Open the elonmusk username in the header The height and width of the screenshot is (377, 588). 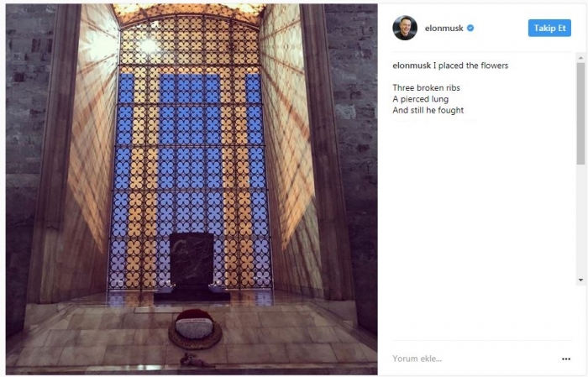pos(444,28)
